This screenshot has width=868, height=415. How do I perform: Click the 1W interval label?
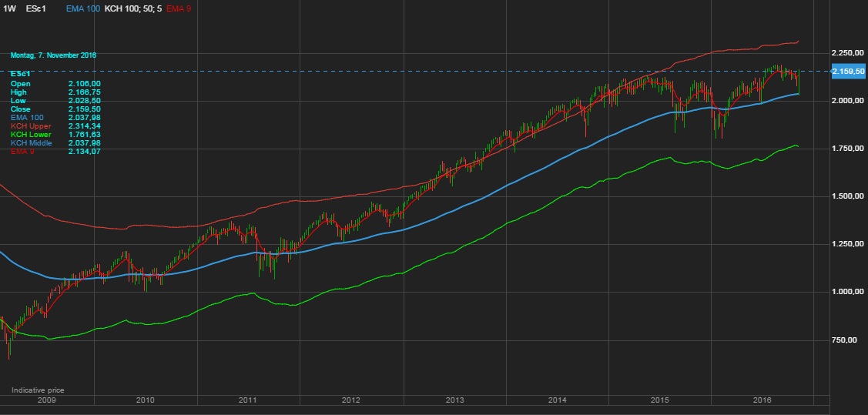[9, 8]
